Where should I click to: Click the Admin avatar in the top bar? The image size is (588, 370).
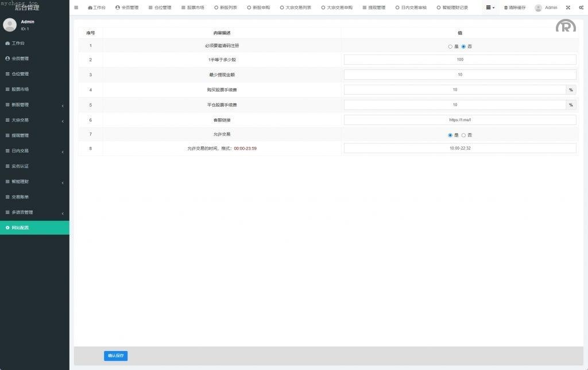pyautogui.click(x=538, y=8)
